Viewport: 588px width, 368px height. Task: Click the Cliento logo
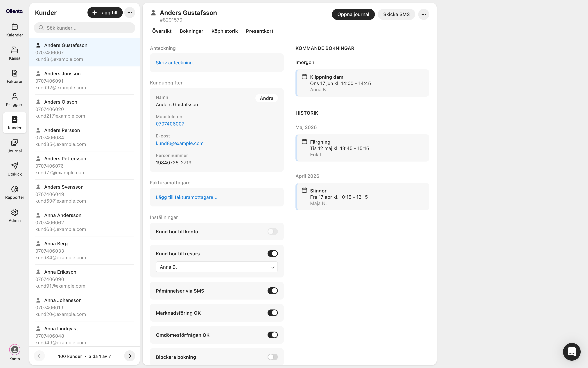tap(15, 11)
